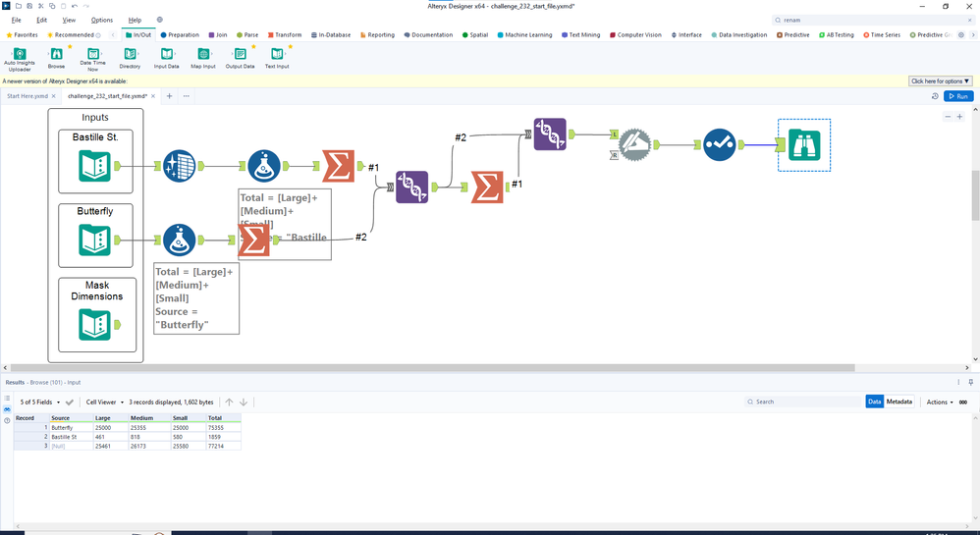The height and width of the screenshot is (535, 980).
Task: Select the Date Time Now tool
Action: 92,58
